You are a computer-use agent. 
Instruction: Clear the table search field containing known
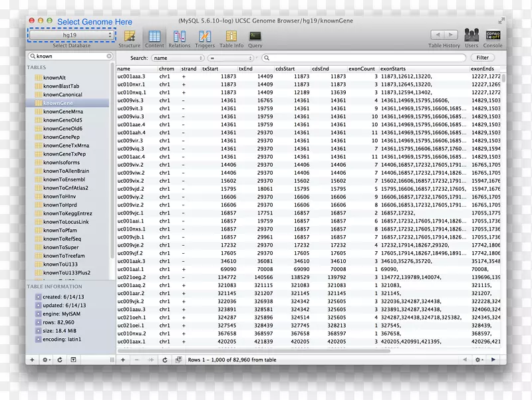(x=109, y=56)
